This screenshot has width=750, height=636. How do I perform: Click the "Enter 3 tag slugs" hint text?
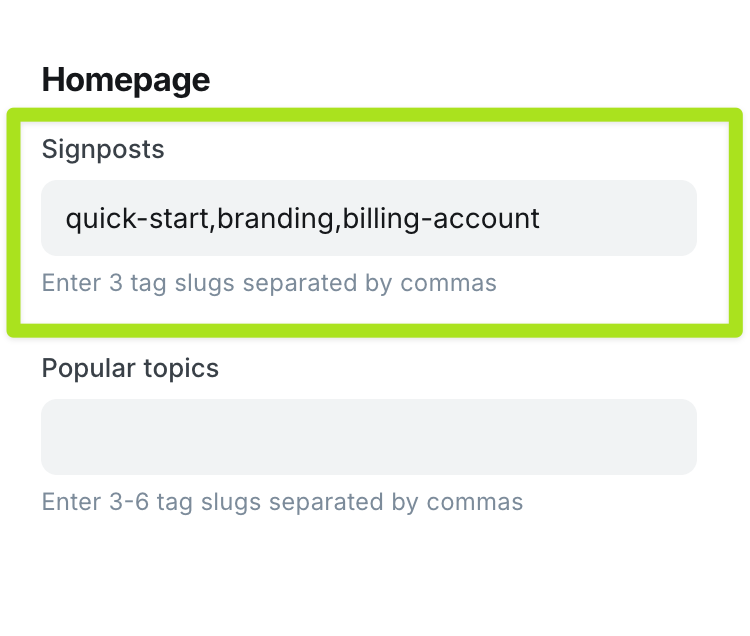pos(269,283)
